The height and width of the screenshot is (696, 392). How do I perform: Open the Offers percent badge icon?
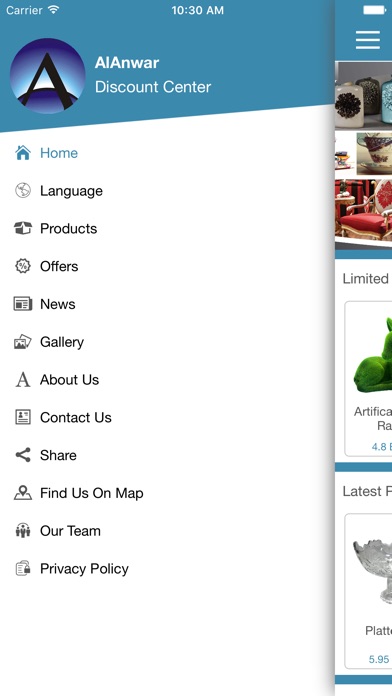(23, 266)
